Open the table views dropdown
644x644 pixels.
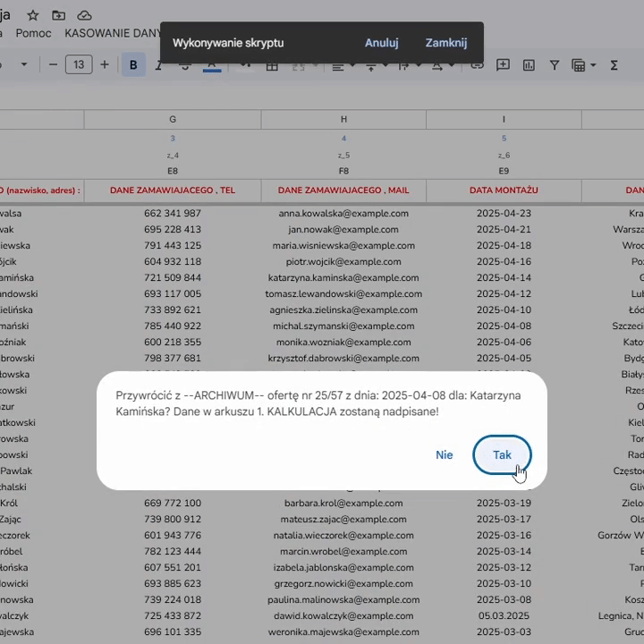pos(583,64)
